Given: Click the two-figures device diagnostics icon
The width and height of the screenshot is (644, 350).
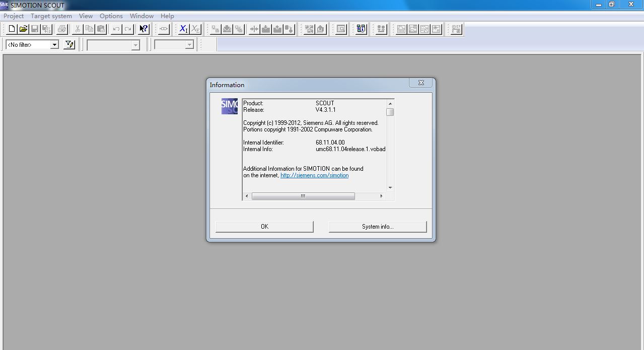Looking at the screenshot, I should pyautogui.click(x=381, y=29).
